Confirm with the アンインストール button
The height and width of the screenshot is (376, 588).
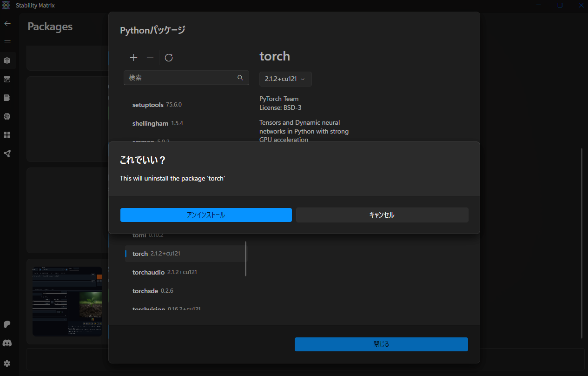click(206, 215)
